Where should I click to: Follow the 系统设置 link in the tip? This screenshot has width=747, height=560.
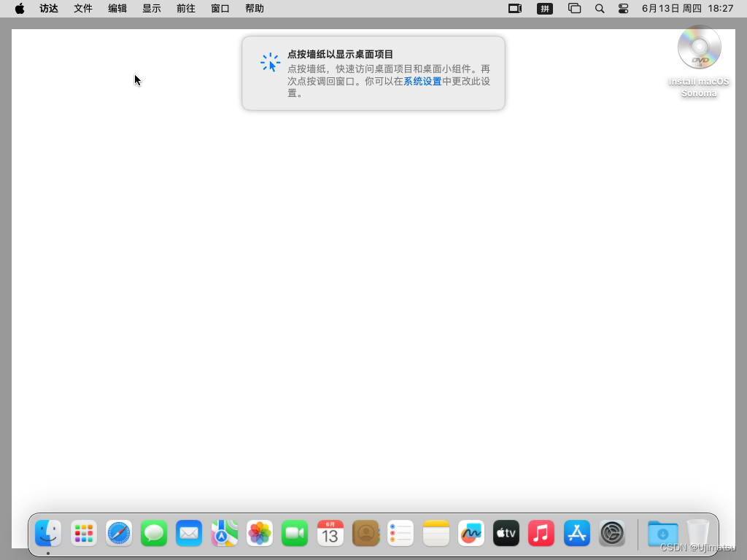pyautogui.click(x=422, y=82)
